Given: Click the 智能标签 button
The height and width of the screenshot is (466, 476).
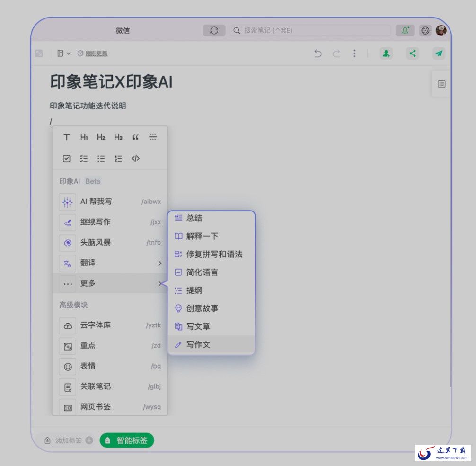Looking at the screenshot, I should [127, 440].
